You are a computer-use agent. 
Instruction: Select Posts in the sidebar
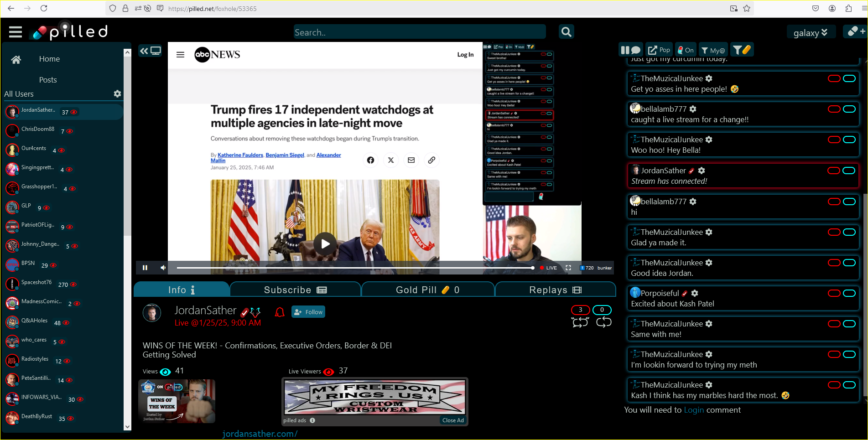coord(48,80)
